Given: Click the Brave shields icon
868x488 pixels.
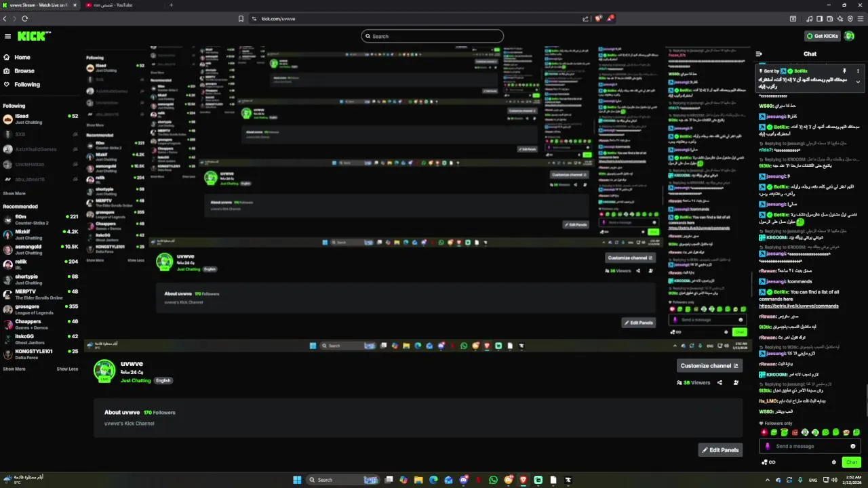Looking at the screenshot, I should tap(598, 18).
